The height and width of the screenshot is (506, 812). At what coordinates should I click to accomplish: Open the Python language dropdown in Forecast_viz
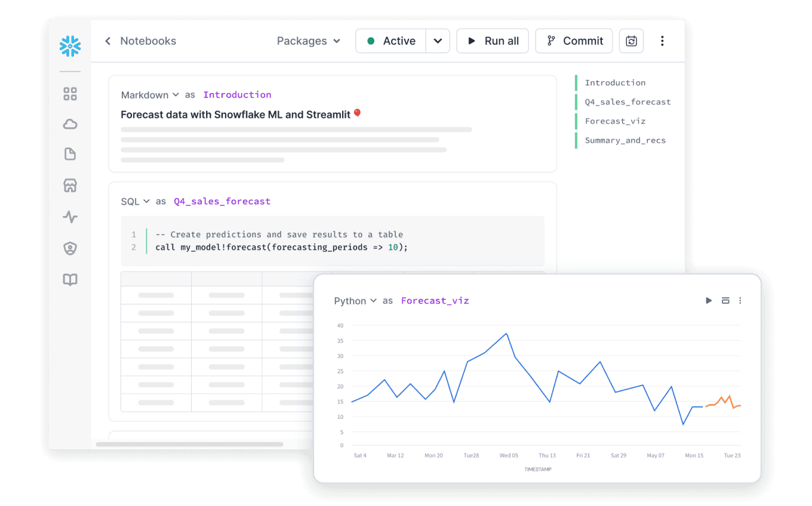pyautogui.click(x=355, y=301)
